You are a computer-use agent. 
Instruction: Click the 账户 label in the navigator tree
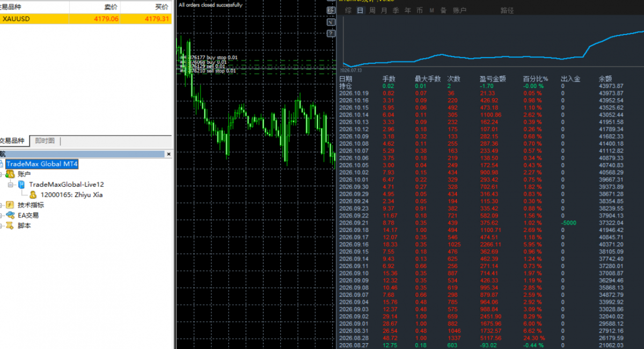(24, 174)
